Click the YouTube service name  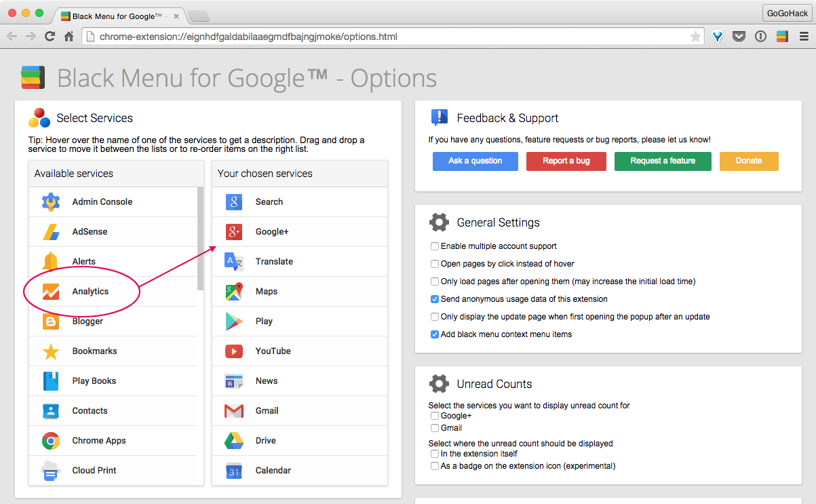273,351
